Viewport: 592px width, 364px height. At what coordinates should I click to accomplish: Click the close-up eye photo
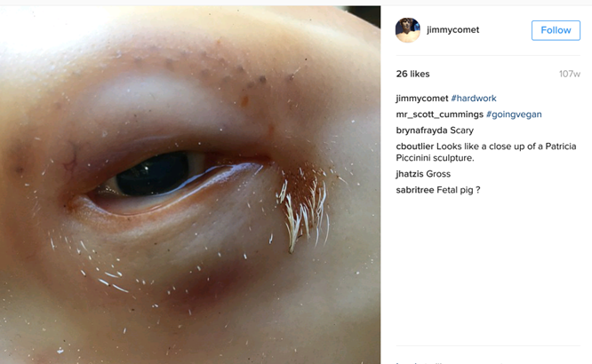coord(190,185)
